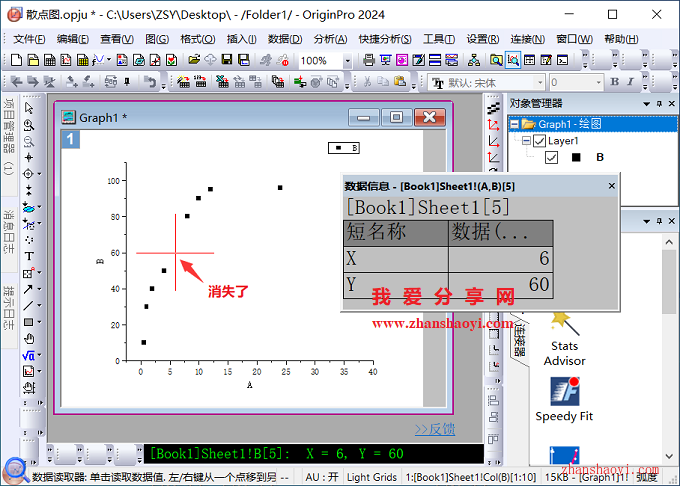Open the 分析(A) menu
This screenshot has height=486, width=680.
(x=330, y=39)
